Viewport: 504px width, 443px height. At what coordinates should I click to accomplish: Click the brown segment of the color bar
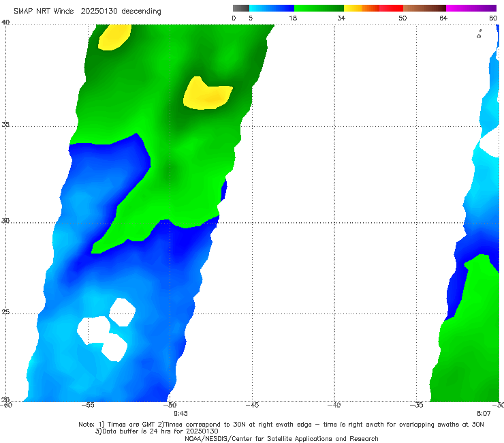(424, 8)
